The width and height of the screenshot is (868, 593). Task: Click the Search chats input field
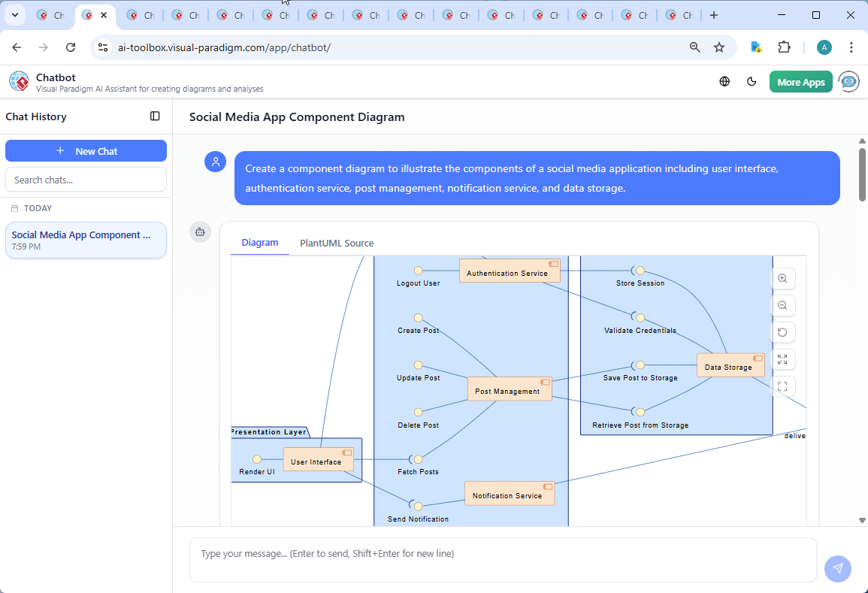pyautogui.click(x=86, y=180)
